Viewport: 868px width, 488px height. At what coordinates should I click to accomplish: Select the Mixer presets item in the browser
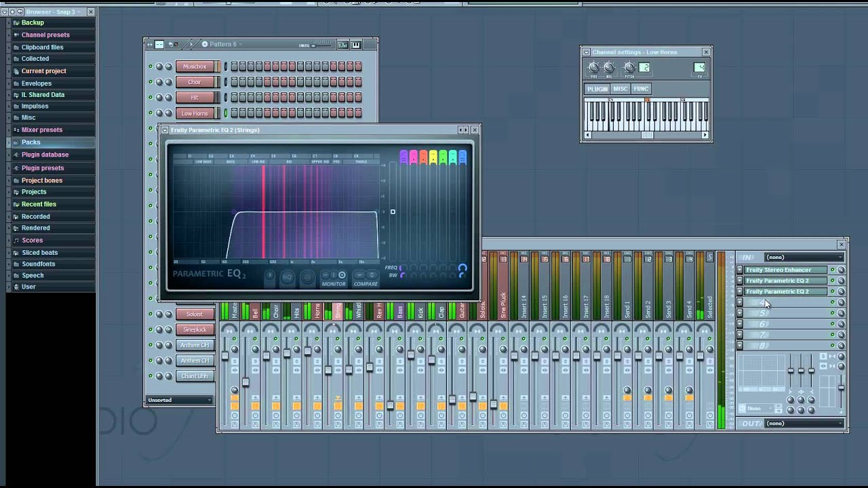42,129
